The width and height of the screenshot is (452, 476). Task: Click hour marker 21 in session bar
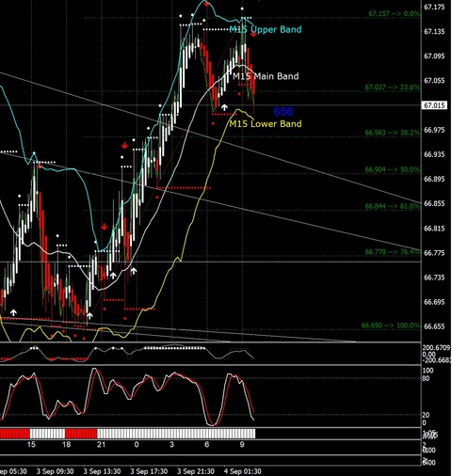tap(101, 444)
